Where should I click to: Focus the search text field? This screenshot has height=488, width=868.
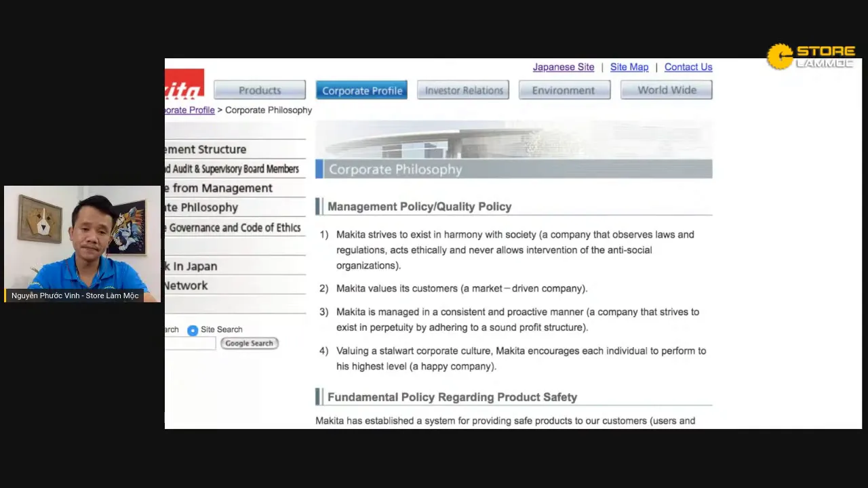(190, 344)
